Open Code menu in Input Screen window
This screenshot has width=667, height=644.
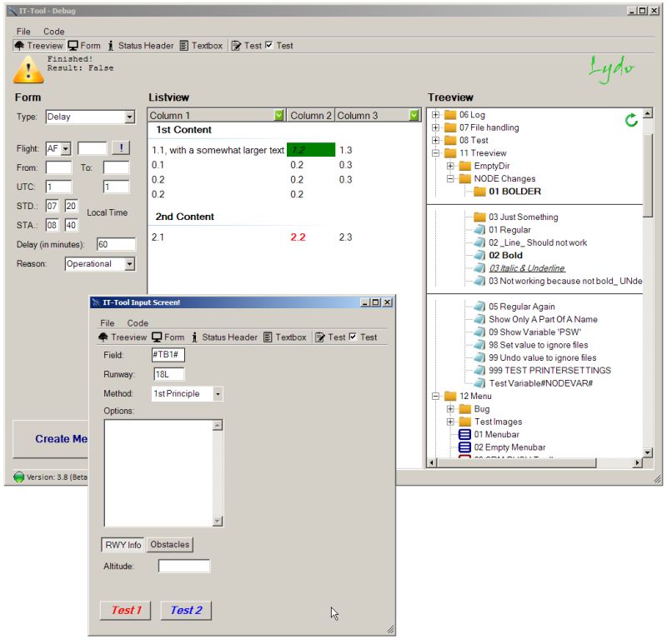[x=138, y=323]
